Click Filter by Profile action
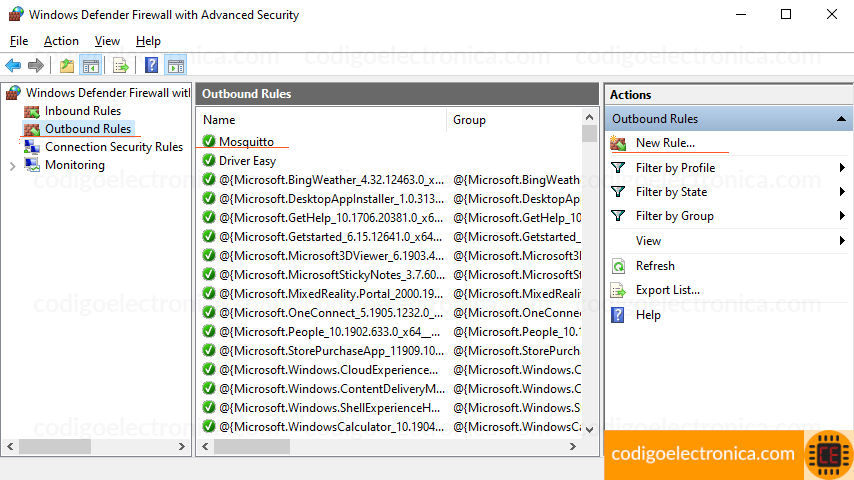 click(x=675, y=168)
